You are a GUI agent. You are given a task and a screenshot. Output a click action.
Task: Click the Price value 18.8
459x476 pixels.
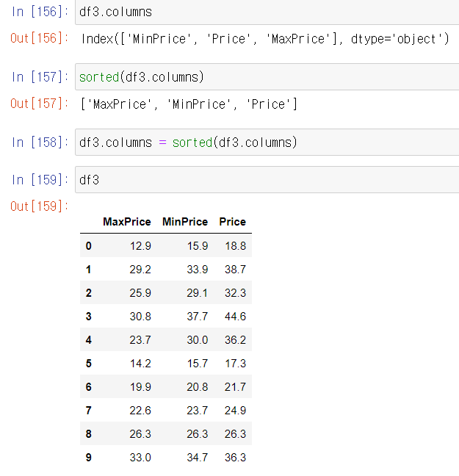pyautogui.click(x=235, y=246)
